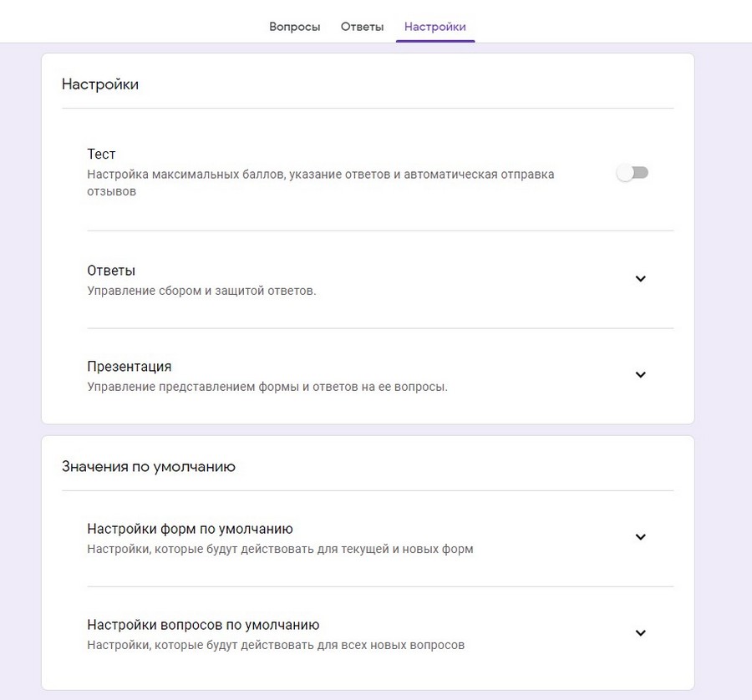Open Настройки форм по умолчанию dropdown arrow
The image size is (752, 700).
[641, 538]
